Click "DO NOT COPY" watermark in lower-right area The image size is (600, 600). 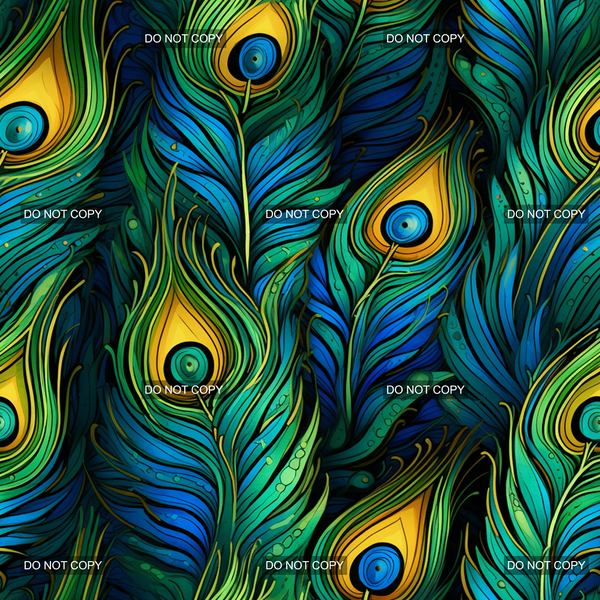(425, 389)
